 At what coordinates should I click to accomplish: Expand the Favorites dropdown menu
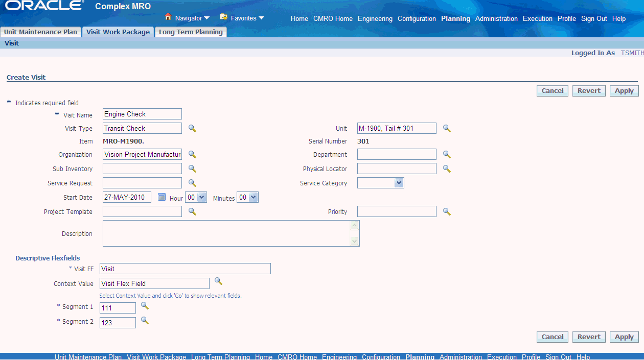point(261,18)
